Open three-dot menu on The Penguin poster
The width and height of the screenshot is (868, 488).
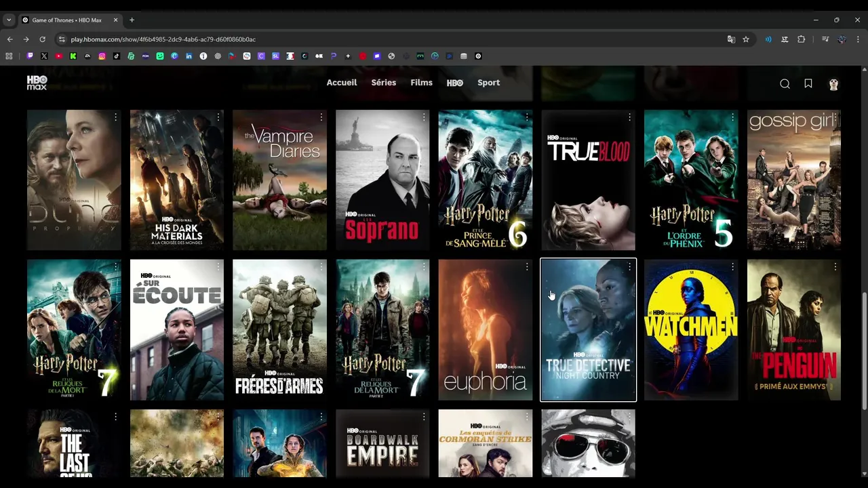(835, 267)
